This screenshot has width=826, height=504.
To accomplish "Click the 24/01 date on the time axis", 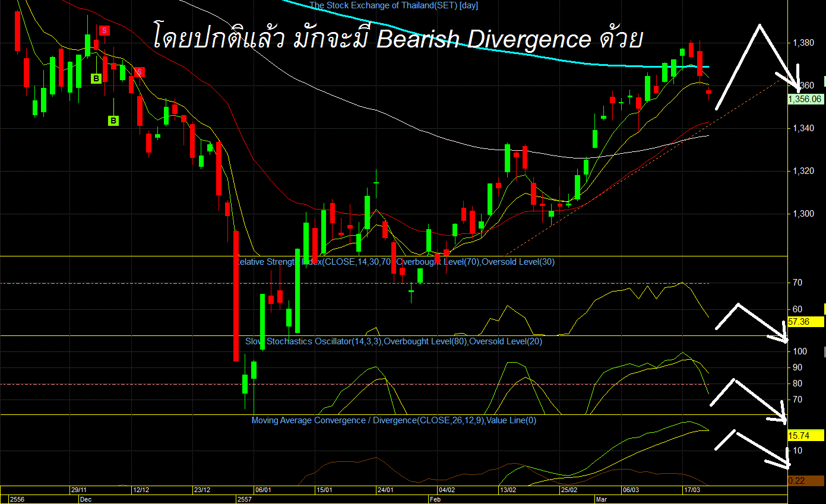I will pos(386,490).
